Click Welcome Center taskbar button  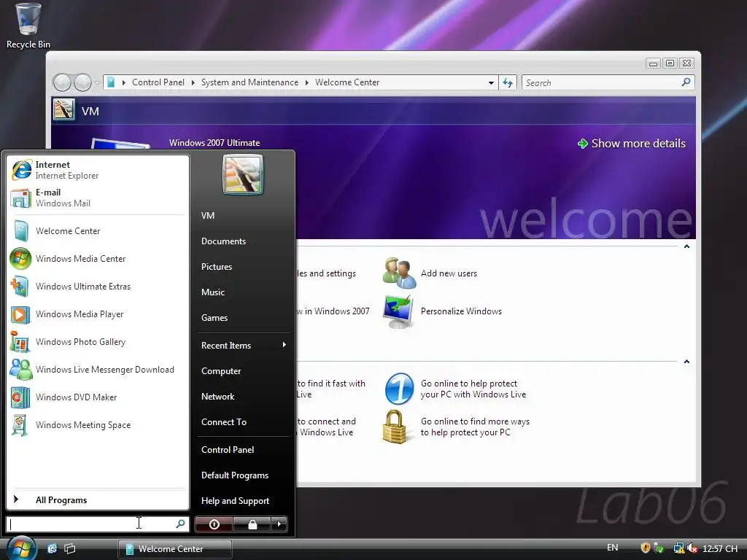pos(175,548)
